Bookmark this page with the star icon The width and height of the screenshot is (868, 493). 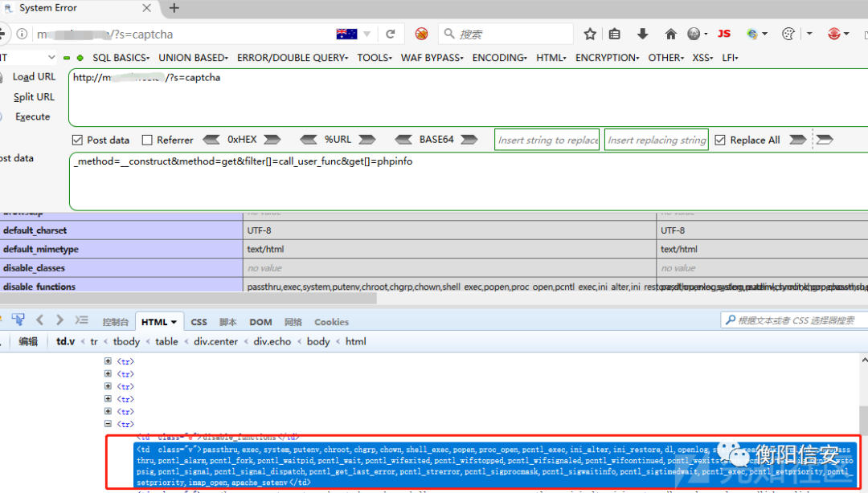click(590, 34)
